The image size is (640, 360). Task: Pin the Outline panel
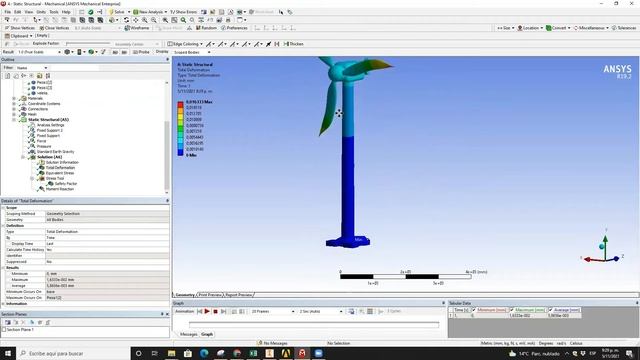(x=167, y=60)
